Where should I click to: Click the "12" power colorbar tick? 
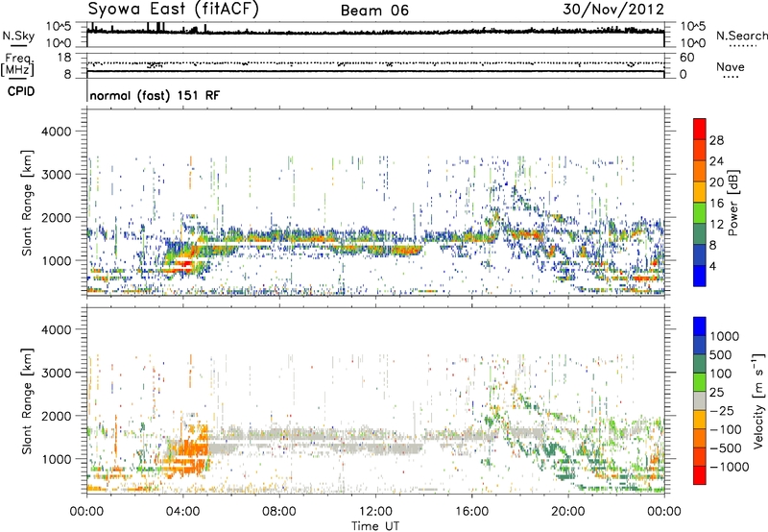pos(716,225)
